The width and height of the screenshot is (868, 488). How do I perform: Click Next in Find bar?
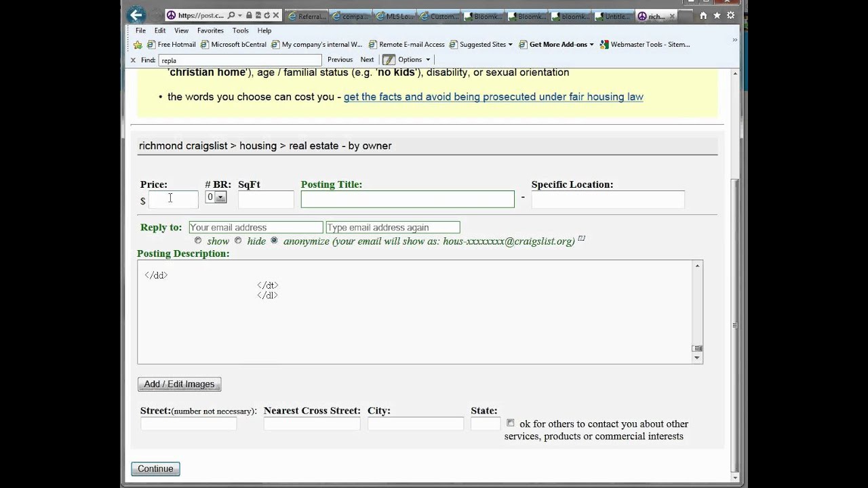(367, 60)
